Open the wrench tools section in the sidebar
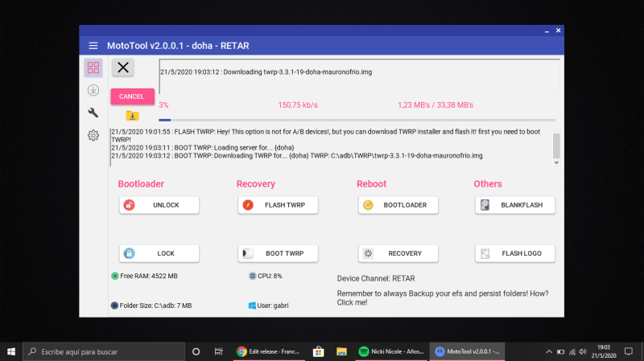644x361 pixels. coord(93,113)
